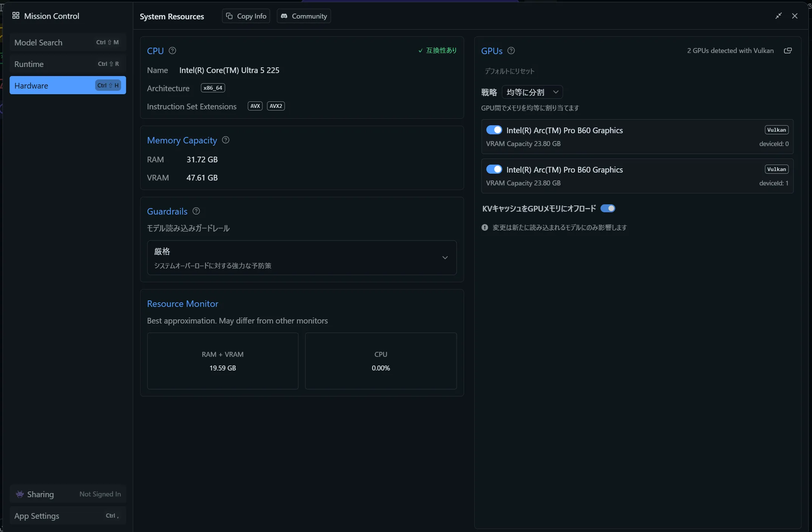Image resolution: width=812 pixels, height=532 pixels.
Task: Click the GPUs help question icon
Action: point(511,51)
